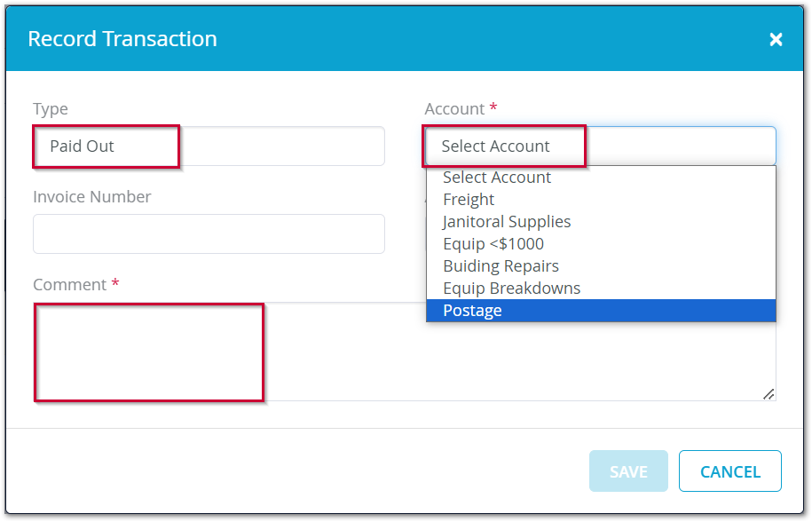Click the Invoice Number label

pyautogui.click(x=92, y=197)
